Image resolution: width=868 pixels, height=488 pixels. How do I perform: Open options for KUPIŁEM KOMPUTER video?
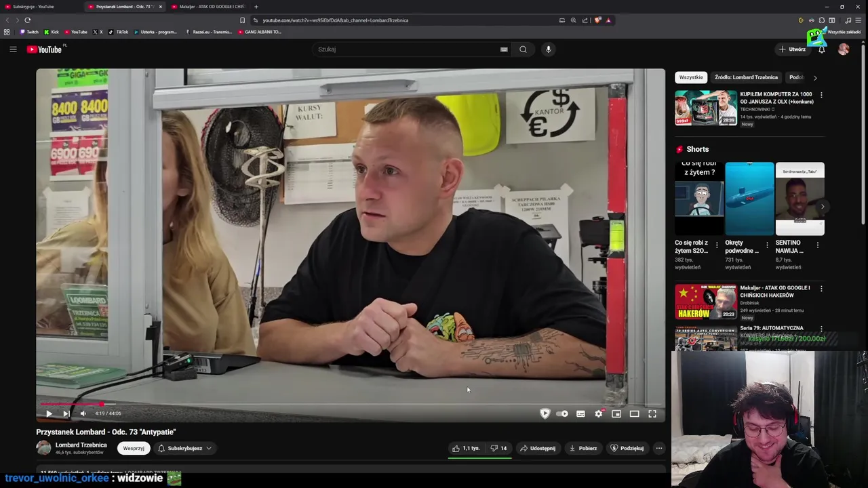821,95
